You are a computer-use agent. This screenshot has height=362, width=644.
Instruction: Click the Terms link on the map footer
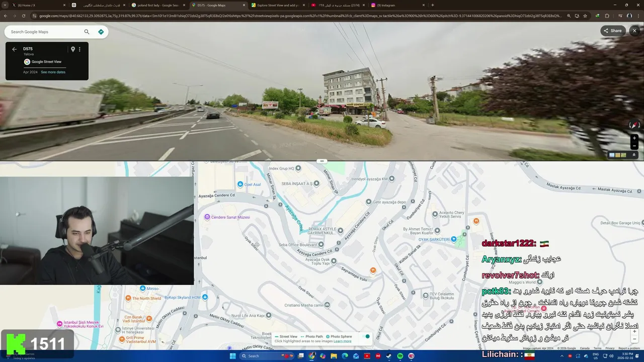pyautogui.click(x=597, y=348)
